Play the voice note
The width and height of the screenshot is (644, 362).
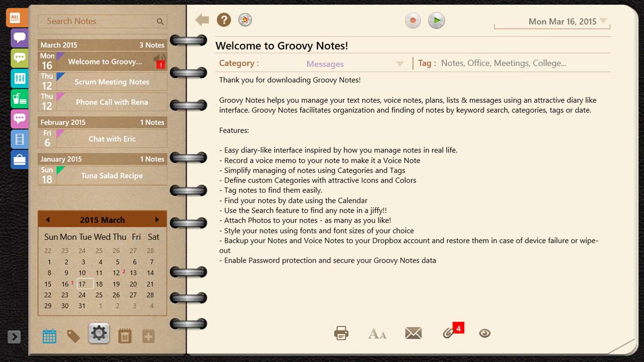click(436, 21)
